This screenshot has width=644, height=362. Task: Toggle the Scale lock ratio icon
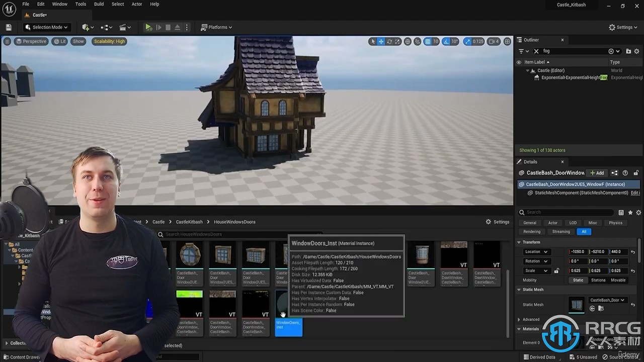click(556, 271)
